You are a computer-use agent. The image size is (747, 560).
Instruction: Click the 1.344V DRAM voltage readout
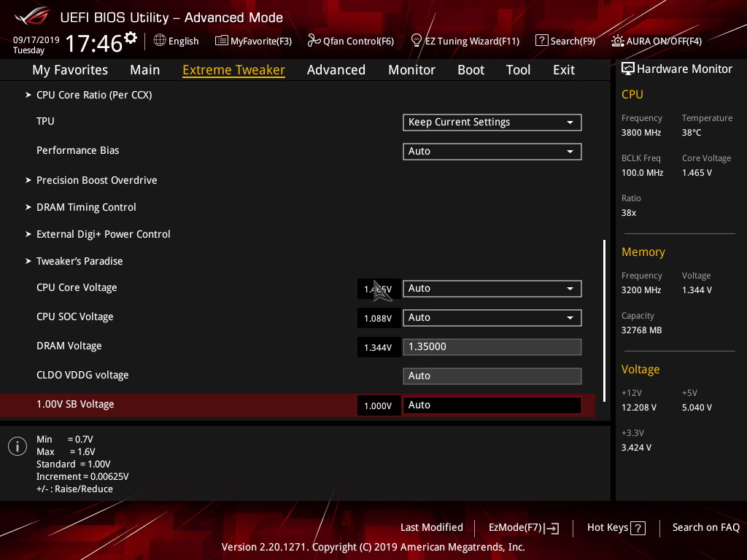tap(379, 347)
